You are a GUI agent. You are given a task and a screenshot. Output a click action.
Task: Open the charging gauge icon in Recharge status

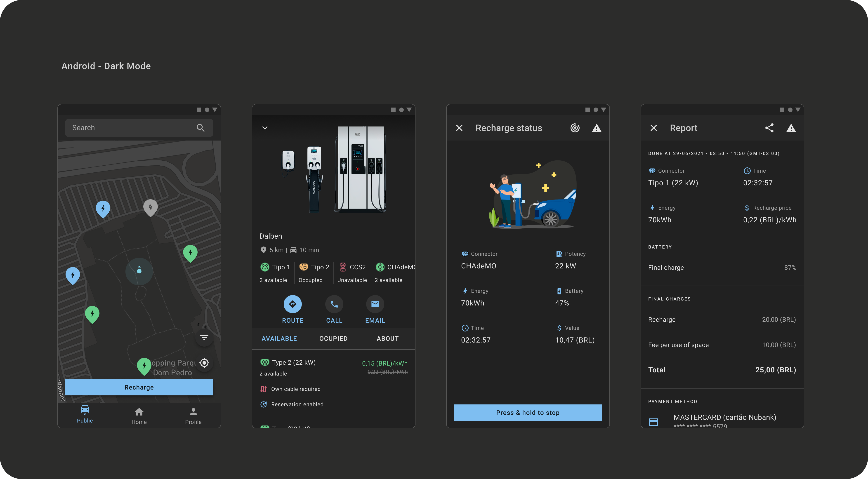pos(575,128)
